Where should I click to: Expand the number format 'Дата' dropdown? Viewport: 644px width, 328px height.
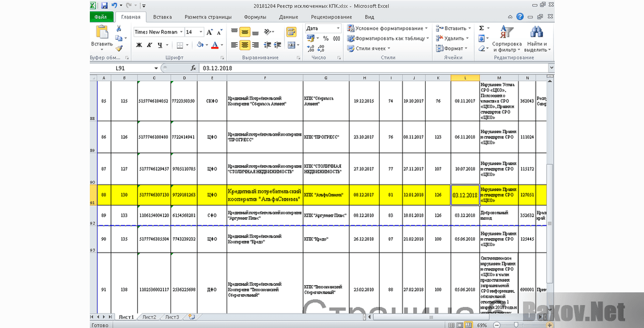[338, 28]
